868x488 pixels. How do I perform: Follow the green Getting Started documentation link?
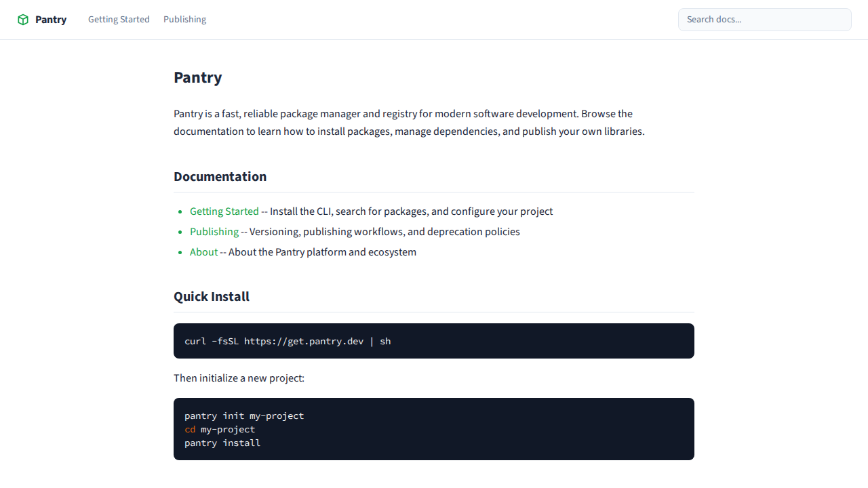[224, 211]
